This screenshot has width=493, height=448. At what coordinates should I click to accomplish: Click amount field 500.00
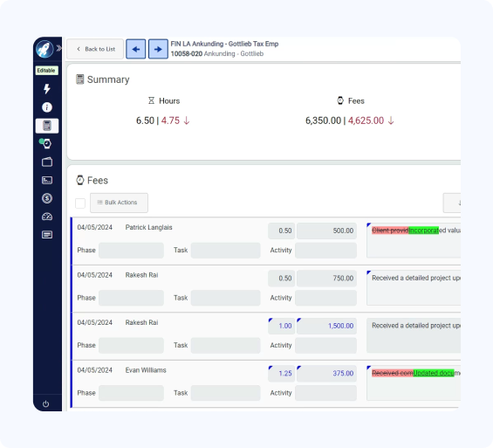[326, 231]
